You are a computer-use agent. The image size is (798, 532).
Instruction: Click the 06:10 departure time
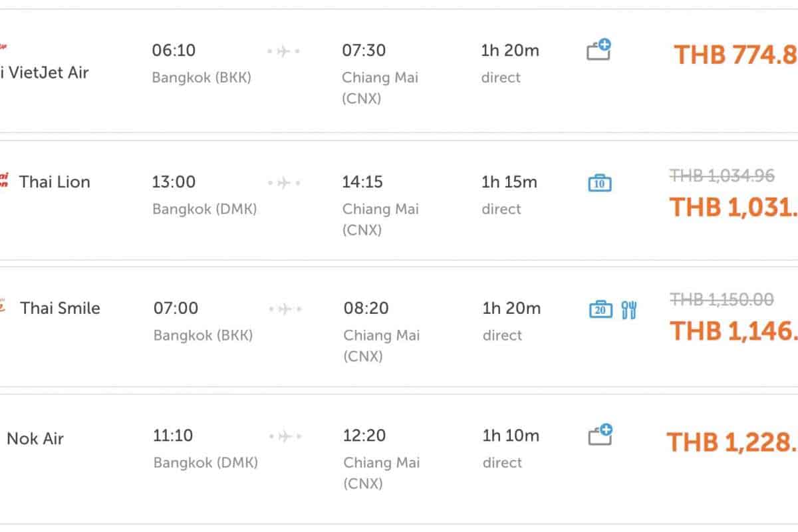[x=174, y=50]
